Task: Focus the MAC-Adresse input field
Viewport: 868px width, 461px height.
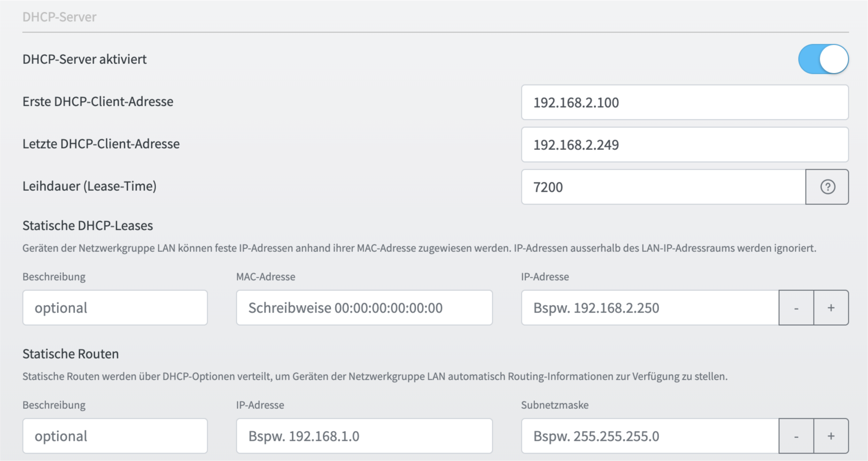Action: [x=364, y=308]
